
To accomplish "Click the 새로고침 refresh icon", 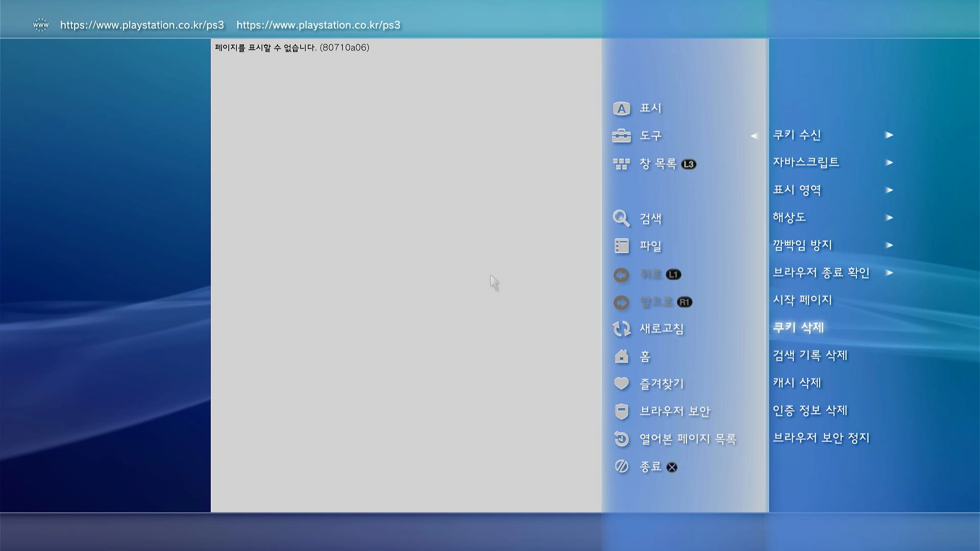I will (x=621, y=329).
